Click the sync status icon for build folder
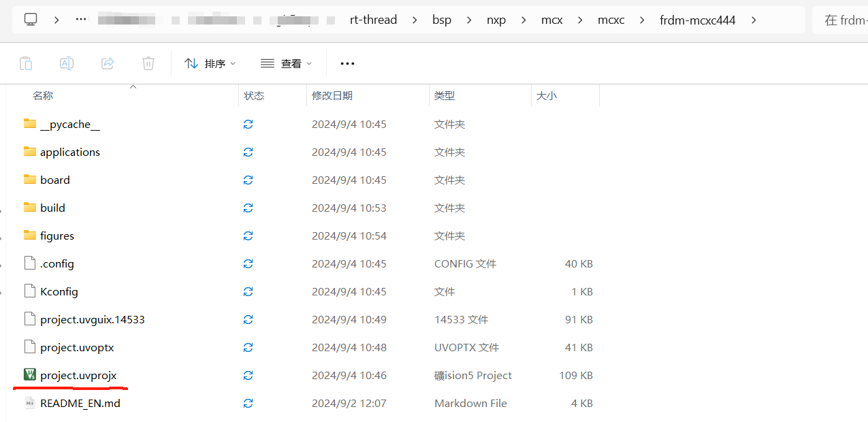Image resolution: width=868 pixels, height=422 pixels. pos(248,208)
